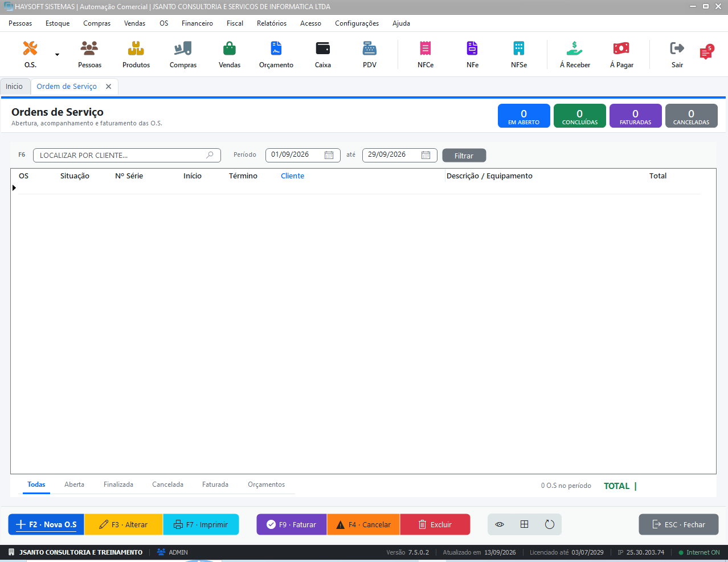728x562 pixels.
Task: Launch the PDV cash register icon
Action: tap(370, 54)
